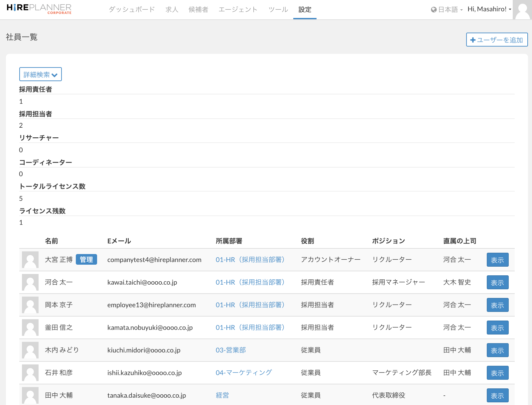Open the 日本語 language dropdown

point(447,10)
